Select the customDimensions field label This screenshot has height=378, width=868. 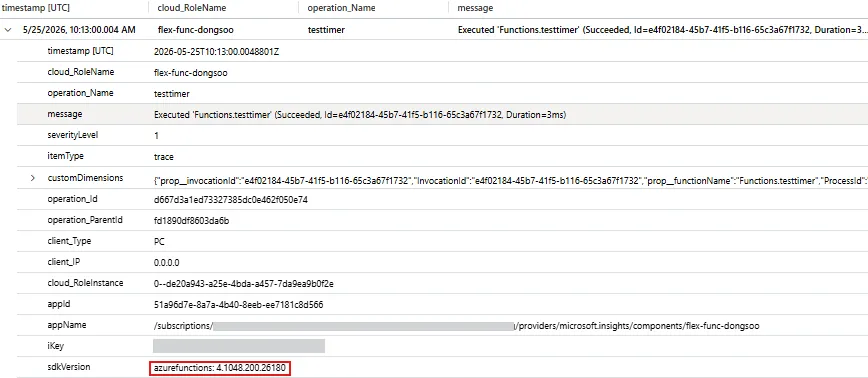coord(85,178)
